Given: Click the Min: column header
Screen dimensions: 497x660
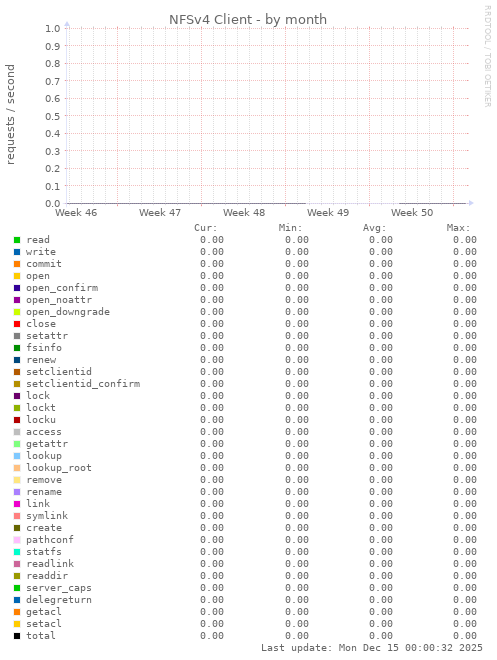Looking at the screenshot, I should click(290, 228).
